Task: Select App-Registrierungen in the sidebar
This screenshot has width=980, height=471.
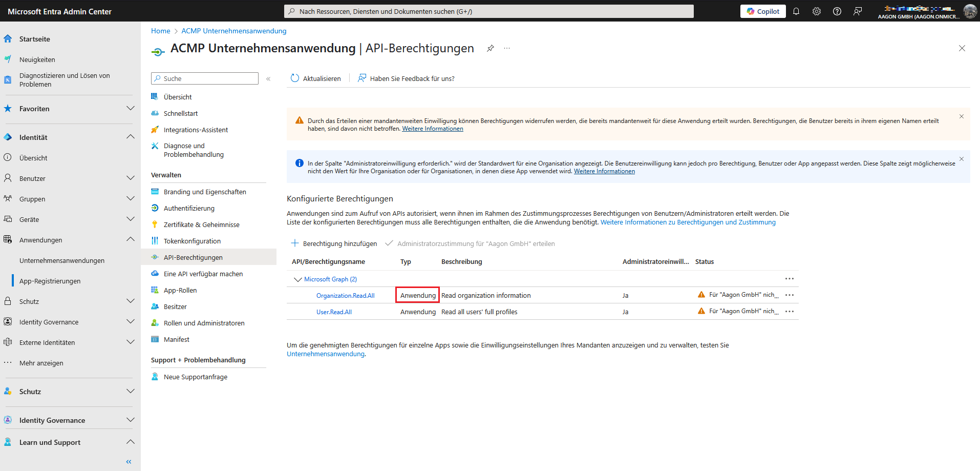Action: [50, 280]
